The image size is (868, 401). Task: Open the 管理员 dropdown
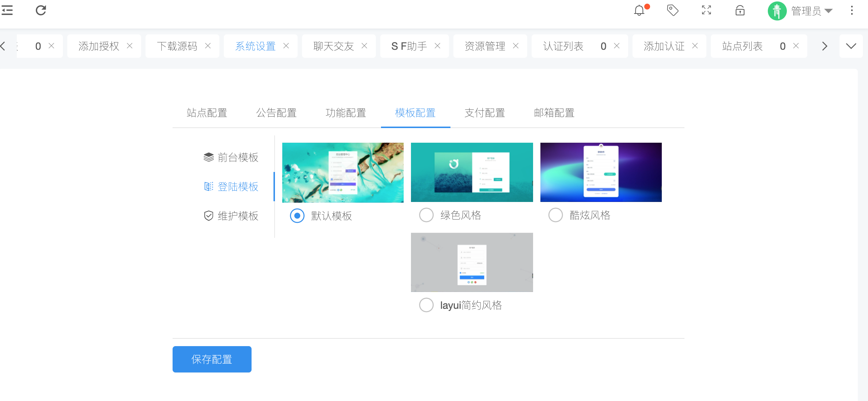[812, 11]
